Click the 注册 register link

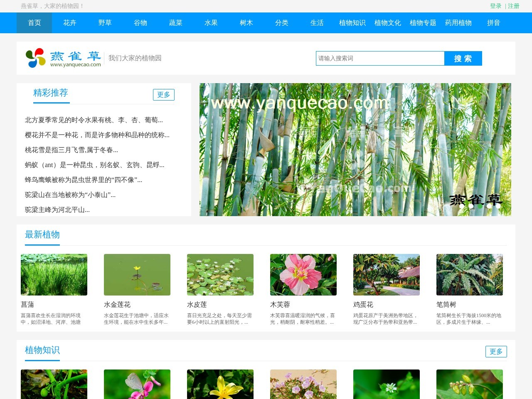pos(514,6)
